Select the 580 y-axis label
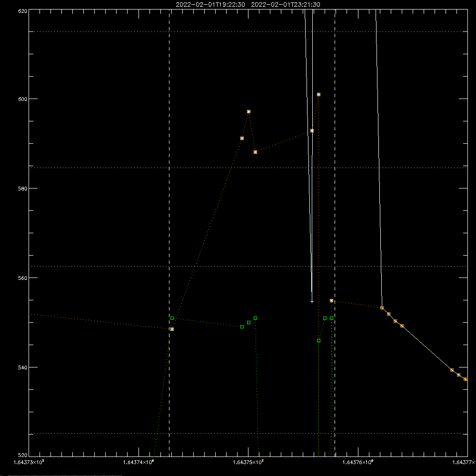The height and width of the screenshot is (476, 476). click(x=23, y=188)
